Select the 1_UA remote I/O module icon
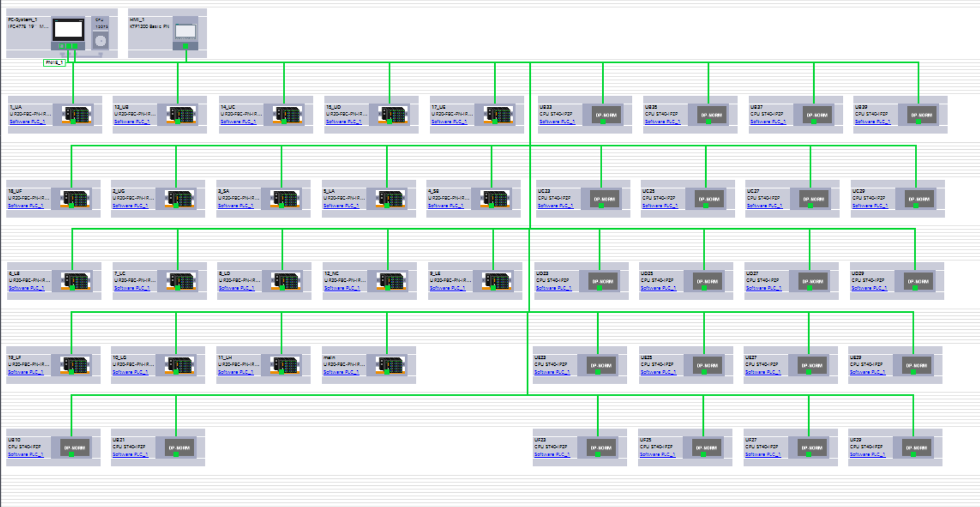This screenshot has height=507, width=980. [x=77, y=115]
